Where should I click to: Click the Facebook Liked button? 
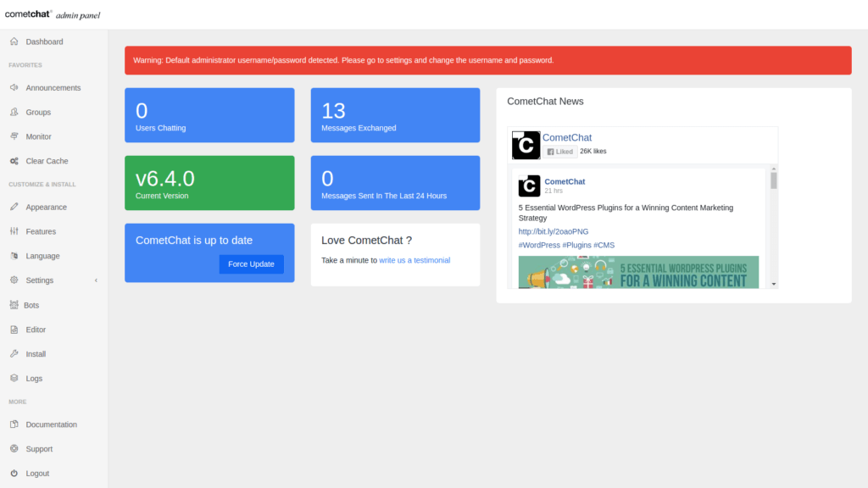(x=559, y=152)
